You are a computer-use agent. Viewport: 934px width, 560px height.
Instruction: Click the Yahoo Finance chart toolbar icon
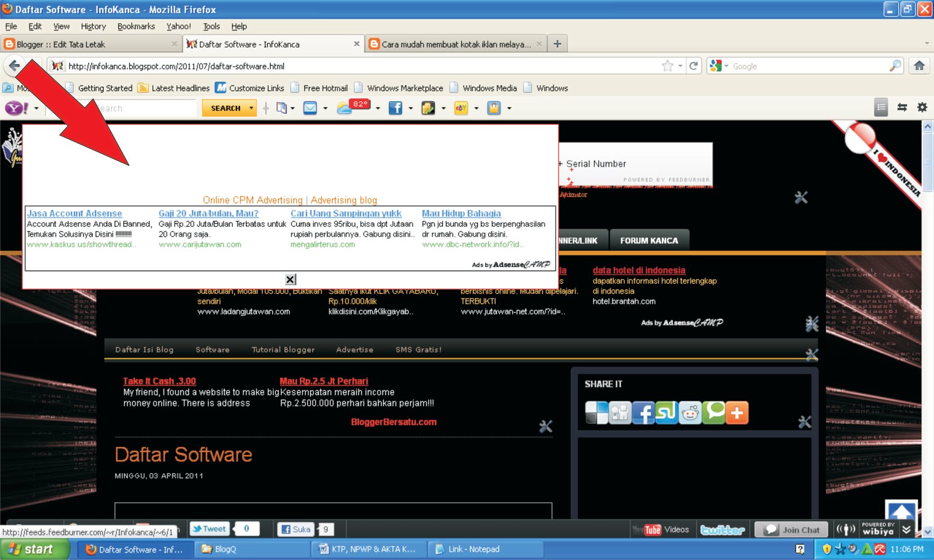(x=428, y=108)
